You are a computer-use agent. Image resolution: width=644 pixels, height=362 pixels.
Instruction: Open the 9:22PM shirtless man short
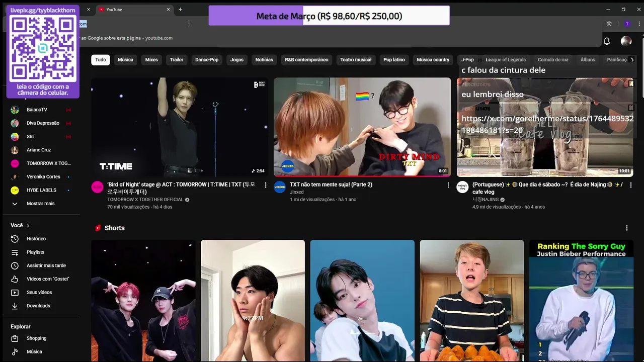253,301
